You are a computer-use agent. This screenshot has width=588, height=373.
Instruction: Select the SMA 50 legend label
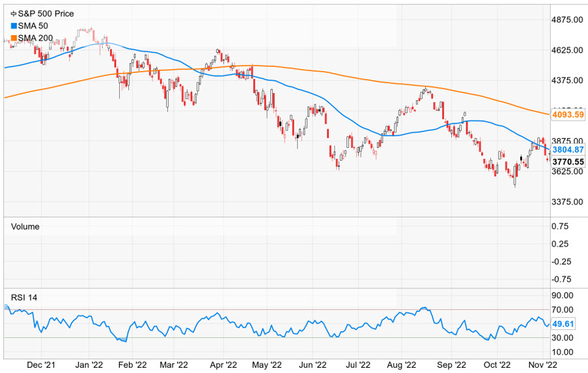point(33,26)
